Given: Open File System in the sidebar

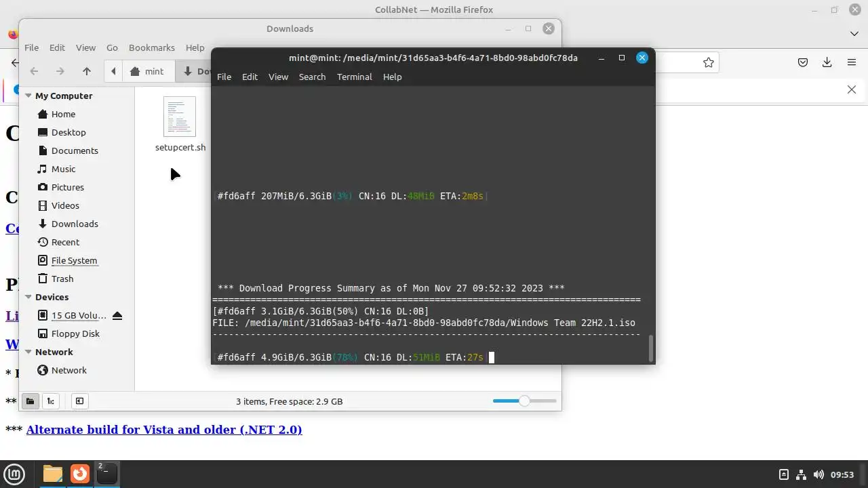Looking at the screenshot, I should 74,260.
